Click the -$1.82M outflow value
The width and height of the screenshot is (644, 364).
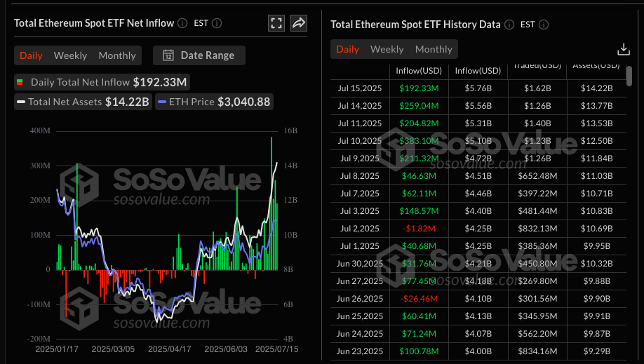419,229
